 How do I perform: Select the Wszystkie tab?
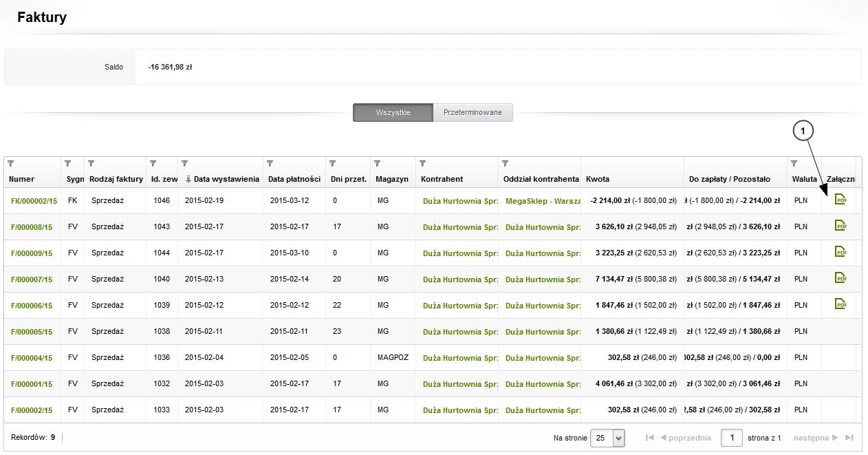coord(393,112)
